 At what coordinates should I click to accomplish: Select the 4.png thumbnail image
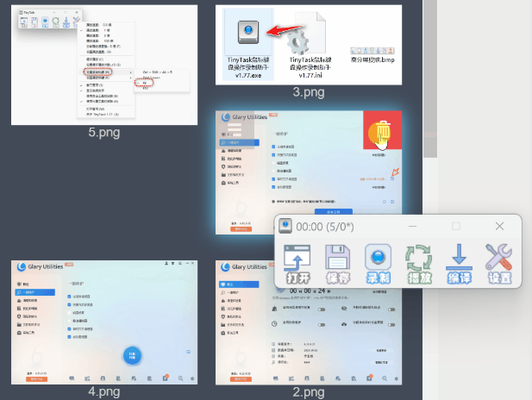(102, 322)
